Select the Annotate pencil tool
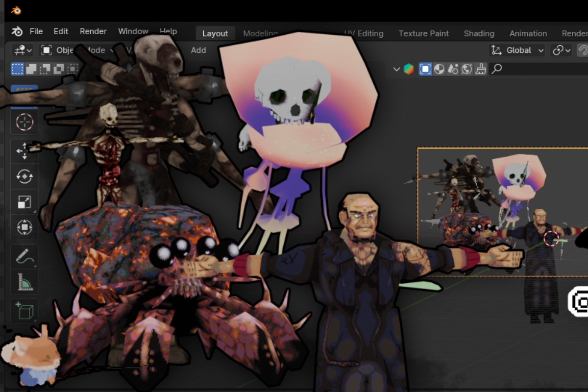Viewport: 588px width, 392px height. (24, 256)
